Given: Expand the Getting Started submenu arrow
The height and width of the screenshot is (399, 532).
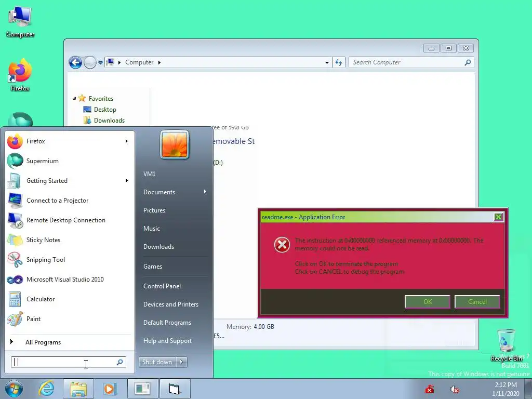Looking at the screenshot, I should (x=127, y=180).
